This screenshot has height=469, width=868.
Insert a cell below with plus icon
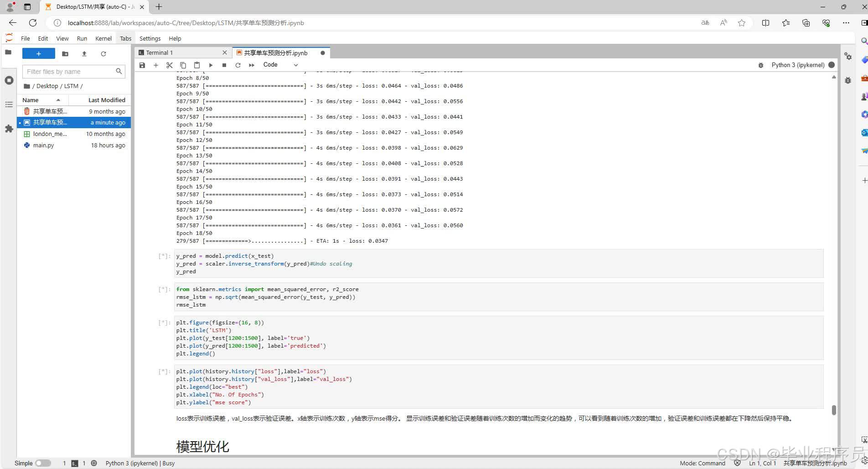pos(156,65)
